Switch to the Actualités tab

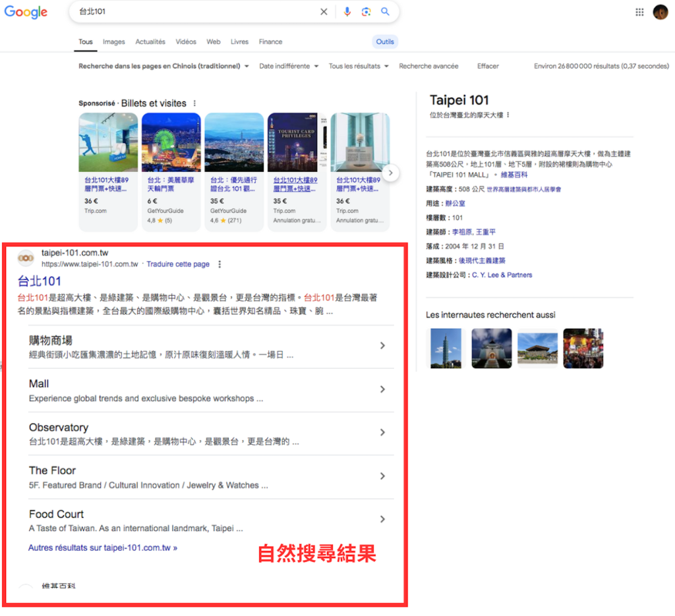point(150,42)
